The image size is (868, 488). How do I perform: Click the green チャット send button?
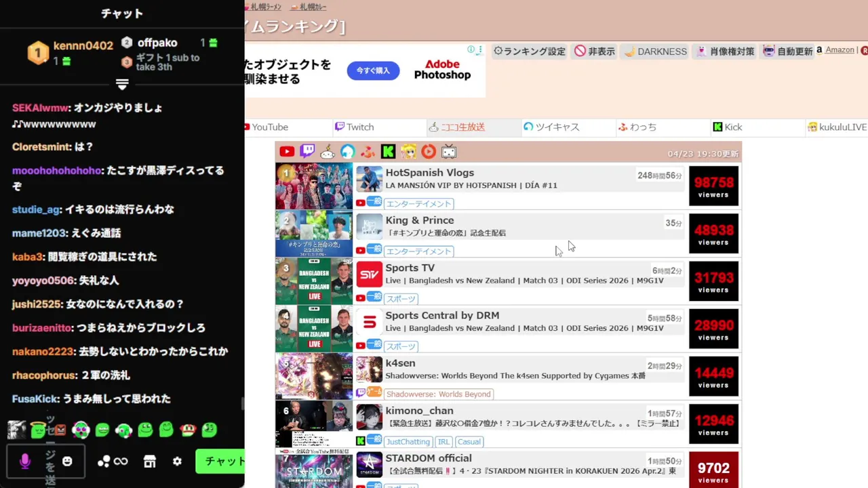click(220, 461)
